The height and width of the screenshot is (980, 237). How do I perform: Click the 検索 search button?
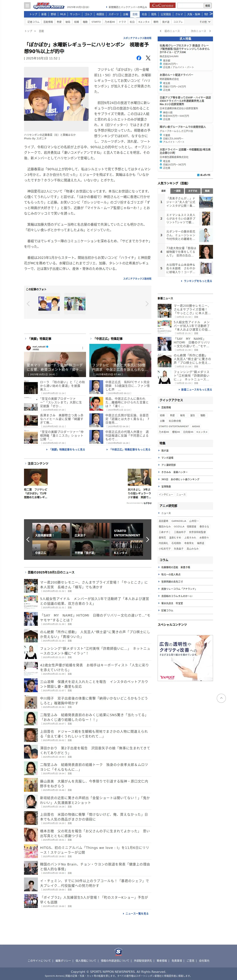pyautogui.click(x=208, y=6)
